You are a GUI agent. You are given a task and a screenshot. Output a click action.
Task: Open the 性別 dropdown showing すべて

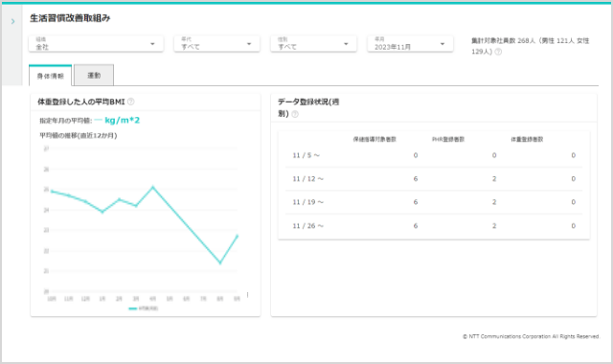tap(313, 43)
